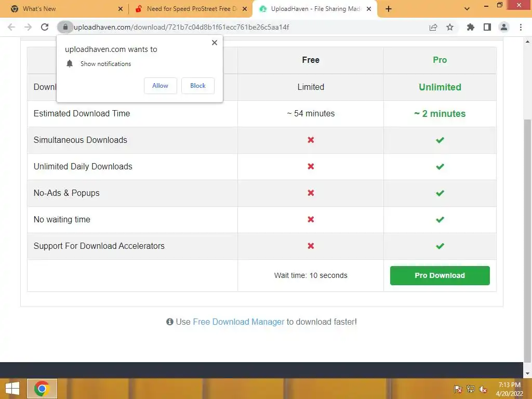The width and height of the screenshot is (532, 399).
Task: Click the Chrome taskbar icon
Action: click(x=42, y=389)
